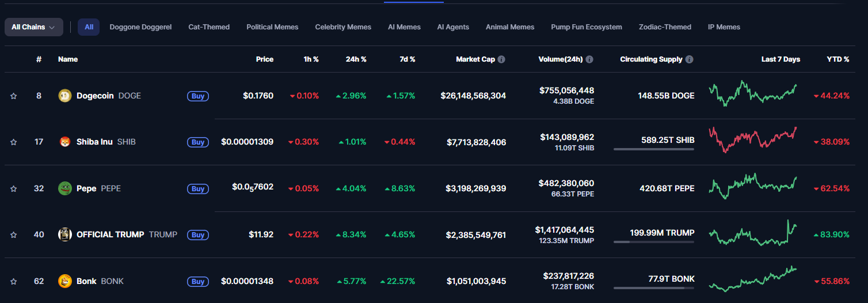Show the Volume(24h) info icon
This screenshot has width=868, height=303.
[589, 59]
